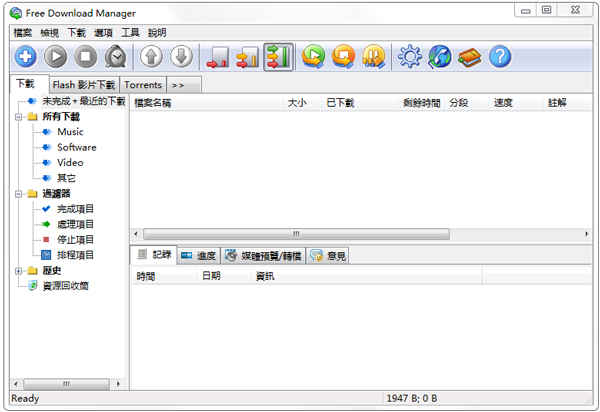Select the Video category
This screenshot has width=600, height=412.
[x=70, y=163]
